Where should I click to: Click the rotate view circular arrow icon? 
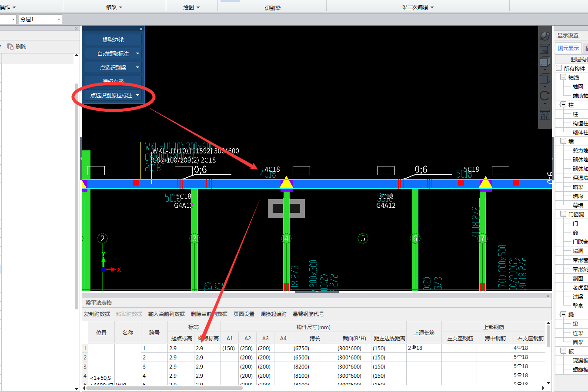(x=545, y=96)
